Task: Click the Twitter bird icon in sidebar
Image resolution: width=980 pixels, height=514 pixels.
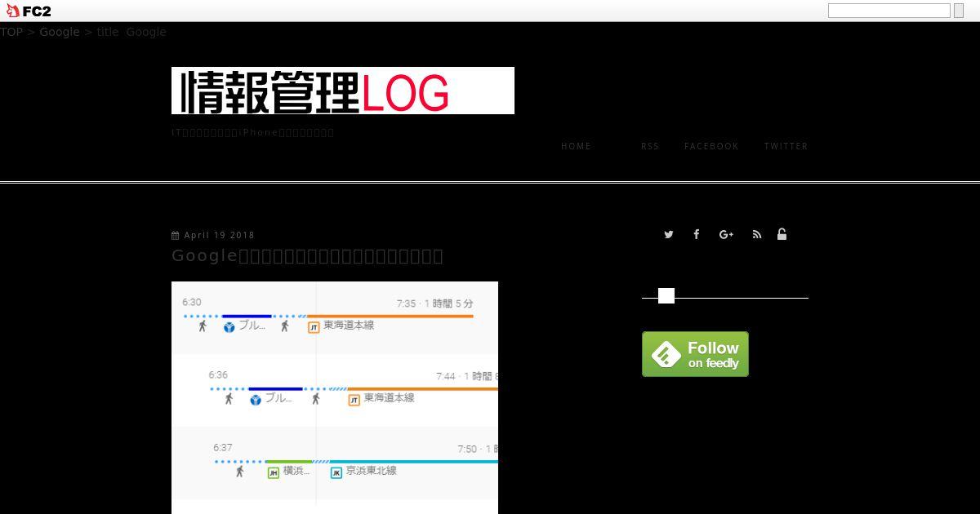Action: 669,234
